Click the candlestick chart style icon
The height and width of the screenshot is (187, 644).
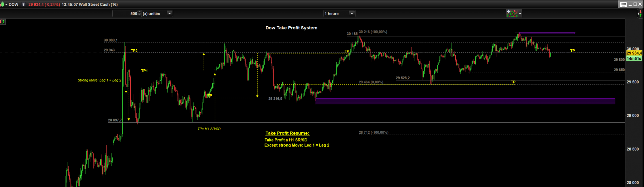[x=2, y=4]
